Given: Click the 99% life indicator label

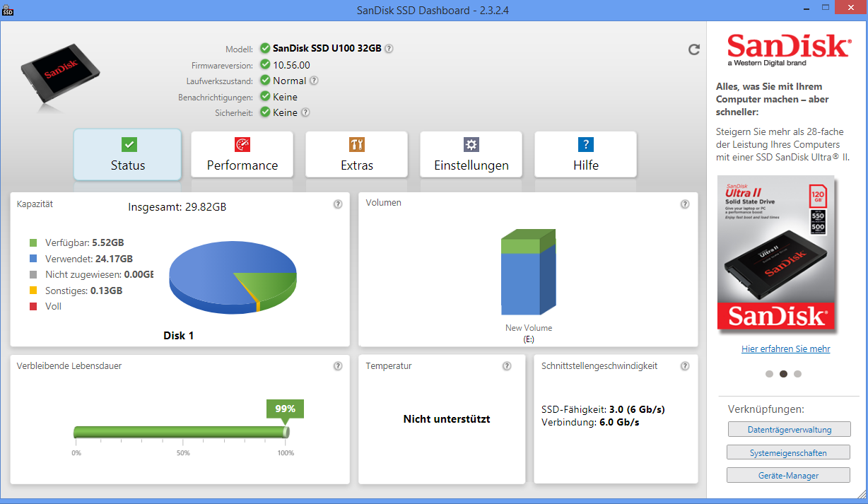Looking at the screenshot, I should pyautogui.click(x=285, y=409).
